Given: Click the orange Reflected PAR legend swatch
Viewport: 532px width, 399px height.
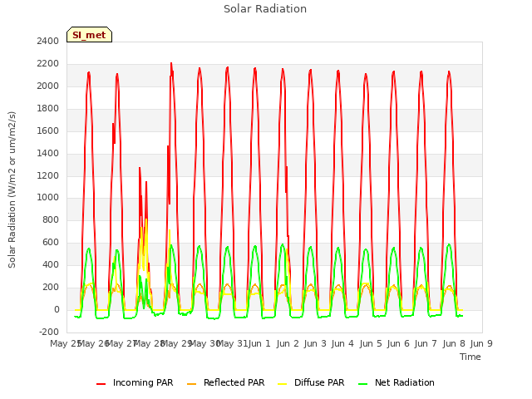Looking at the screenshot, I should [x=192, y=384].
